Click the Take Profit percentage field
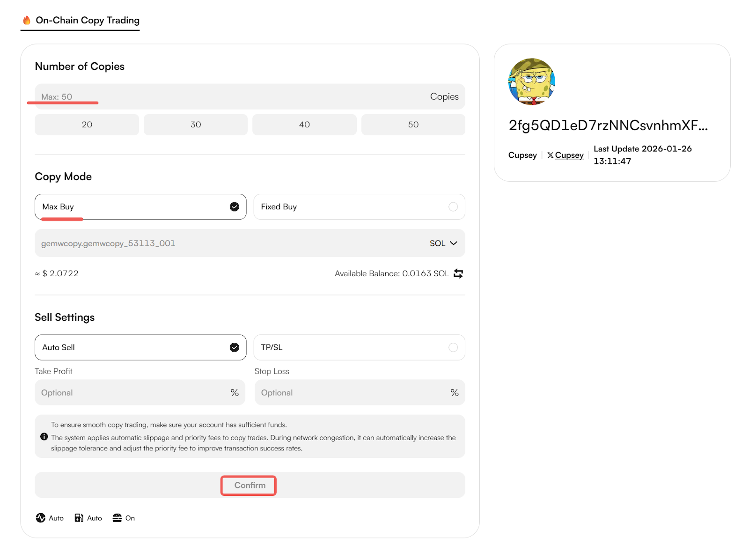Screen dimensions: 749x560 (x=133, y=392)
